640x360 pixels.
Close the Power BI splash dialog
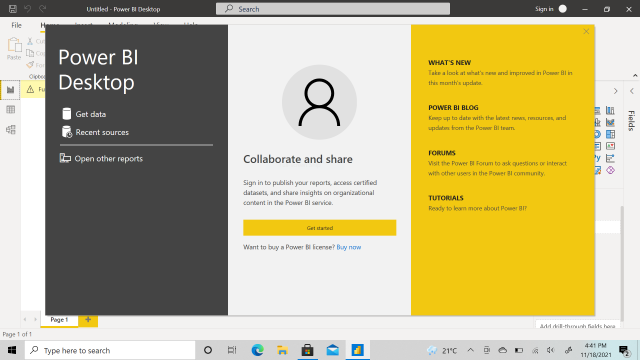tap(586, 31)
